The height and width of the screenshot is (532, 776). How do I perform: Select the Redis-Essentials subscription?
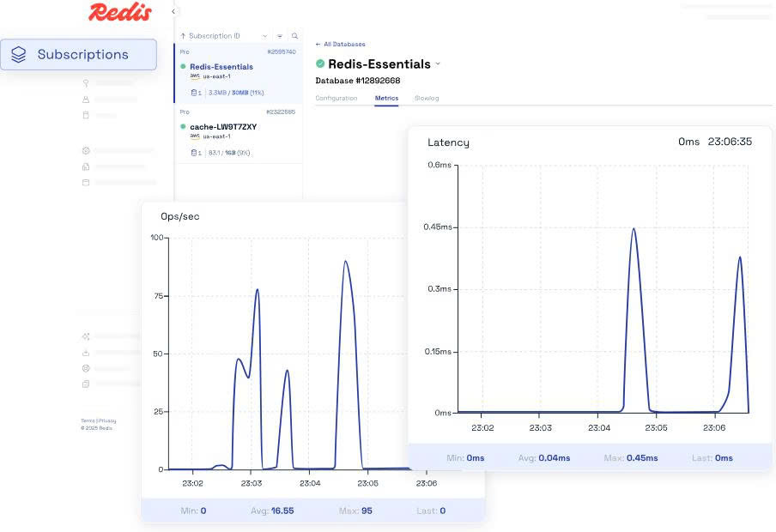221,66
